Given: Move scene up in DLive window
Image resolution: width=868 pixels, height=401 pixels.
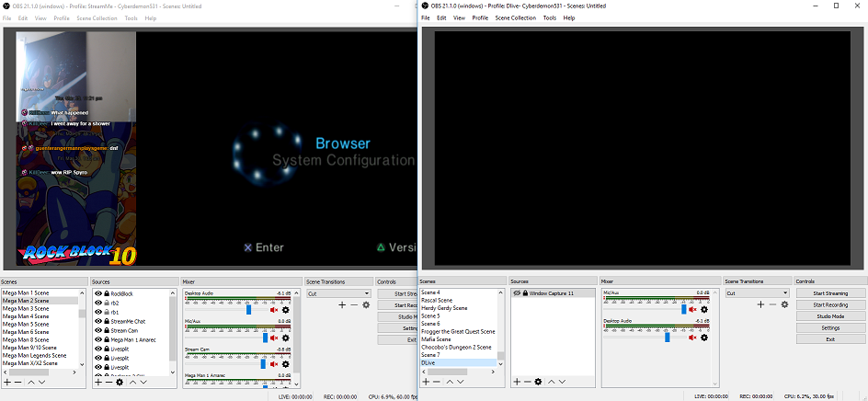Looking at the screenshot, I should pyautogui.click(x=450, y=382).
